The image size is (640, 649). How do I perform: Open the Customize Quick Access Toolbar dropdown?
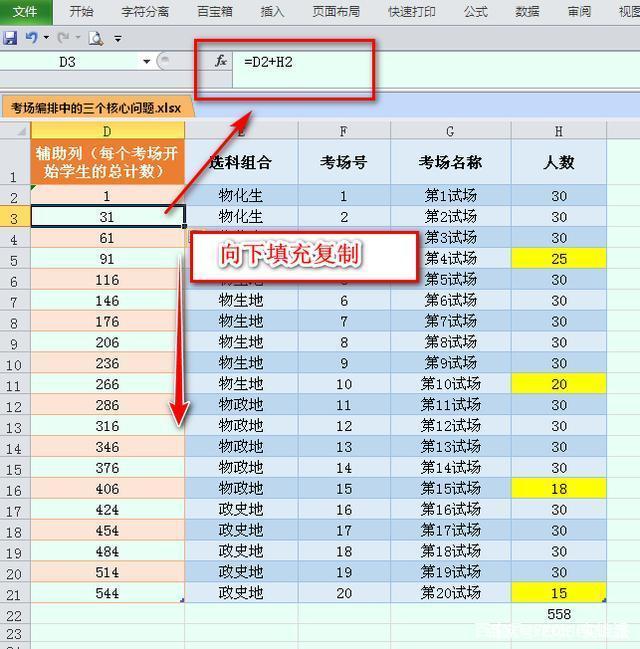point(118,38)
